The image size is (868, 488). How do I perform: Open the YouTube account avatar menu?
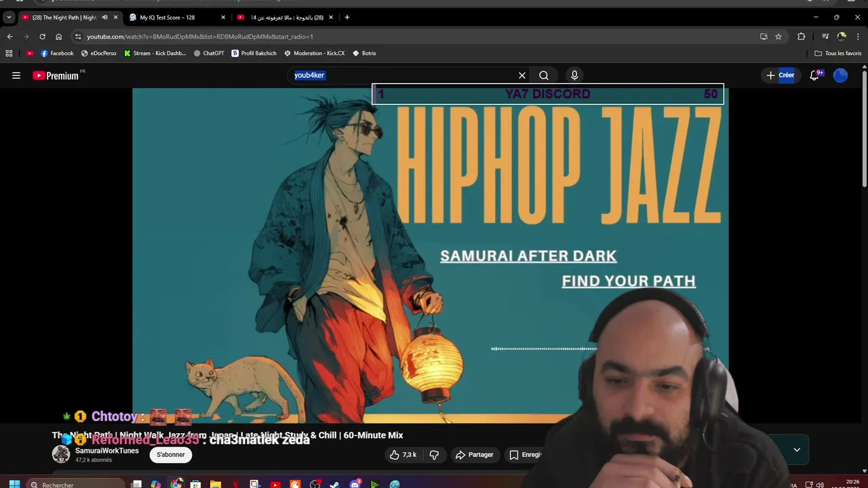pos(840,75)
